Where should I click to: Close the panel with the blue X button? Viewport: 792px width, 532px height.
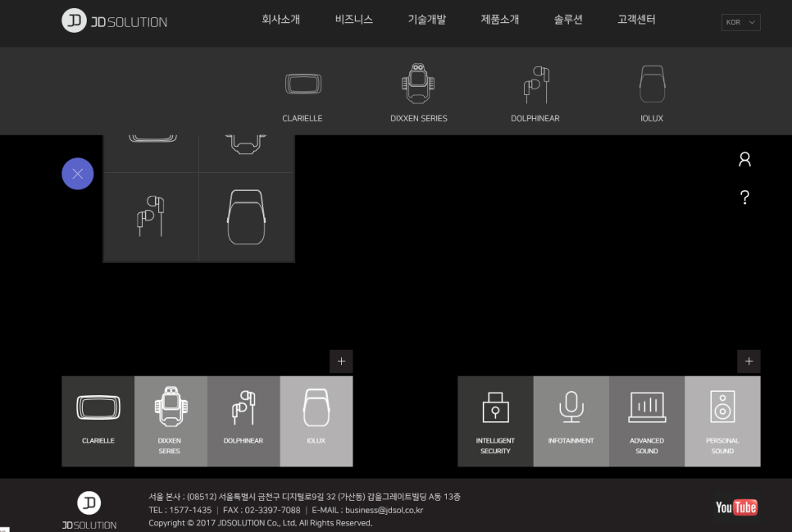point(78,174)
